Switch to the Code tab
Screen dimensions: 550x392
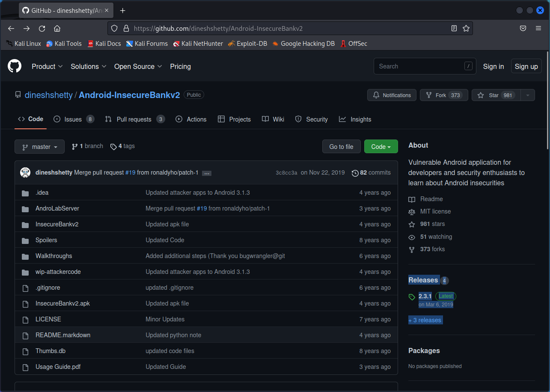point(30,119)
